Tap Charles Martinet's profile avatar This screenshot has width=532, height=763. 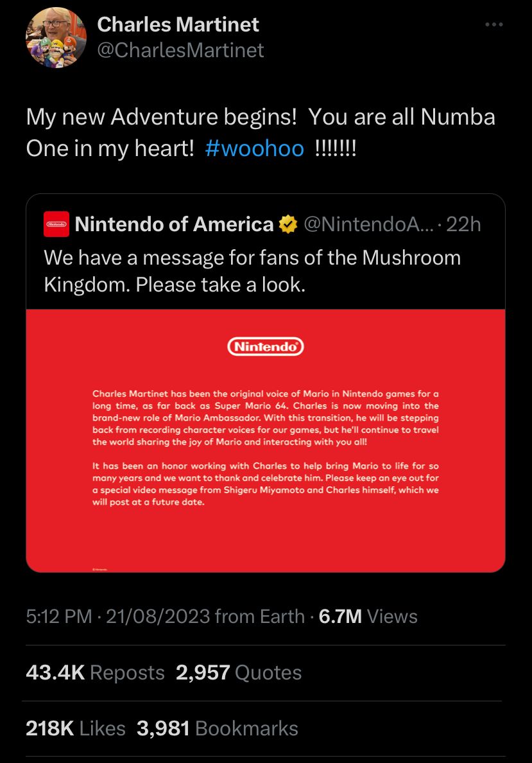tap(56, 38)
